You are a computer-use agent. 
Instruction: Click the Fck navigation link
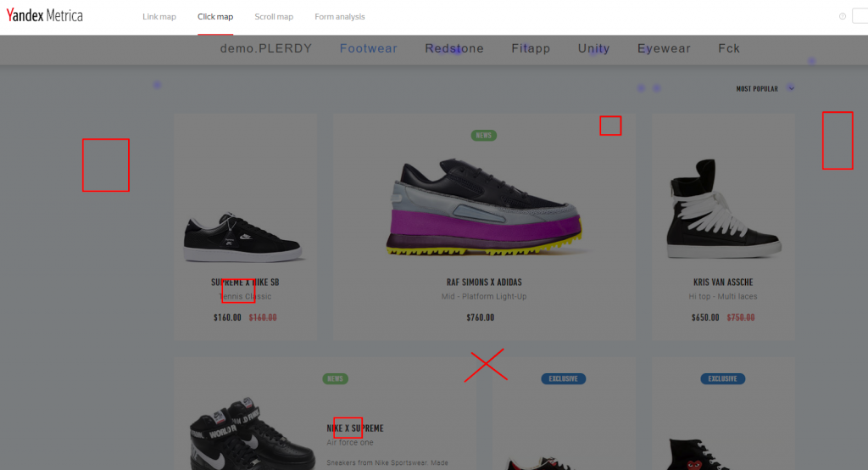[x=728, y=48]
